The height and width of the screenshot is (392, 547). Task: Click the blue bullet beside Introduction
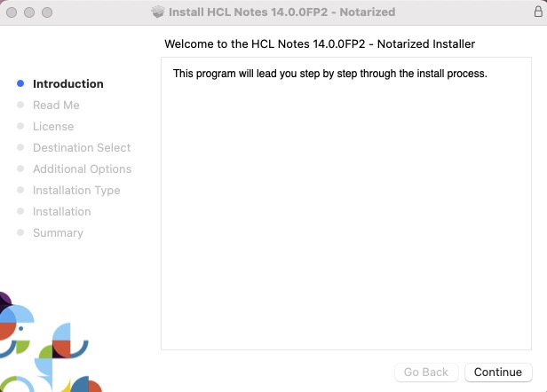[20, 84]
